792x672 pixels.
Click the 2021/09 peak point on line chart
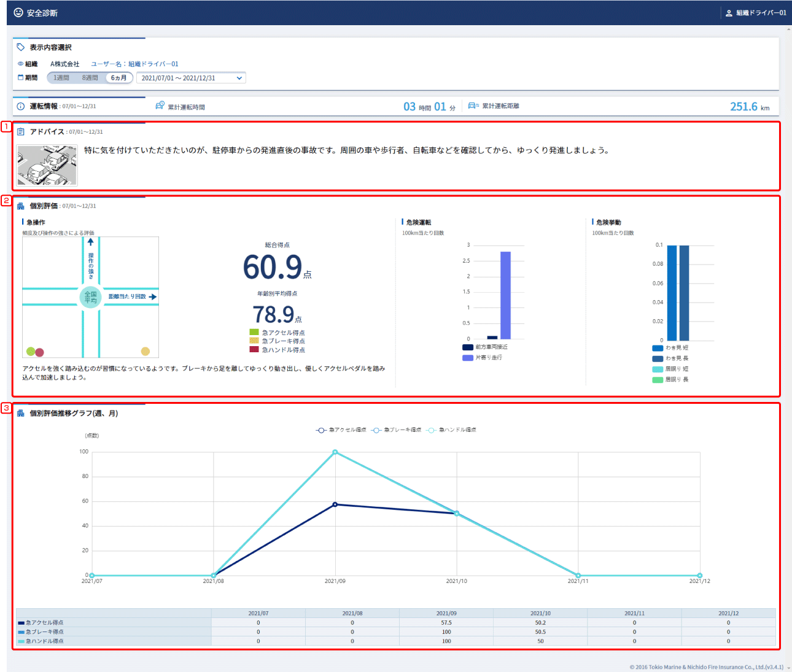pos(335,452)
